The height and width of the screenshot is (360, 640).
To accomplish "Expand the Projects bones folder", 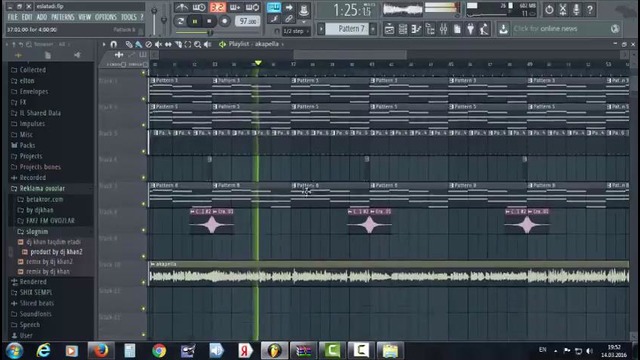I will click(36, 167).
